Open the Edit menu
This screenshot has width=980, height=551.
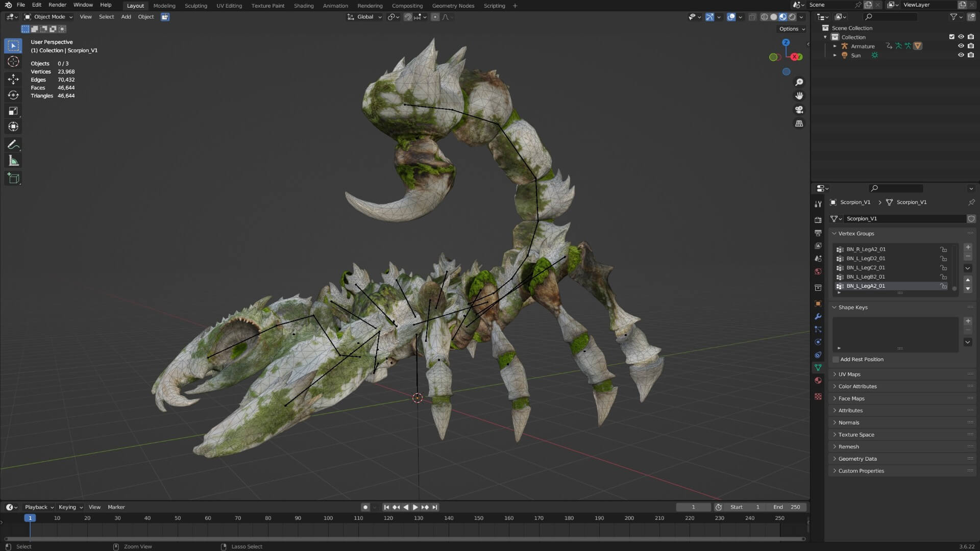click(x=37, y=5)
